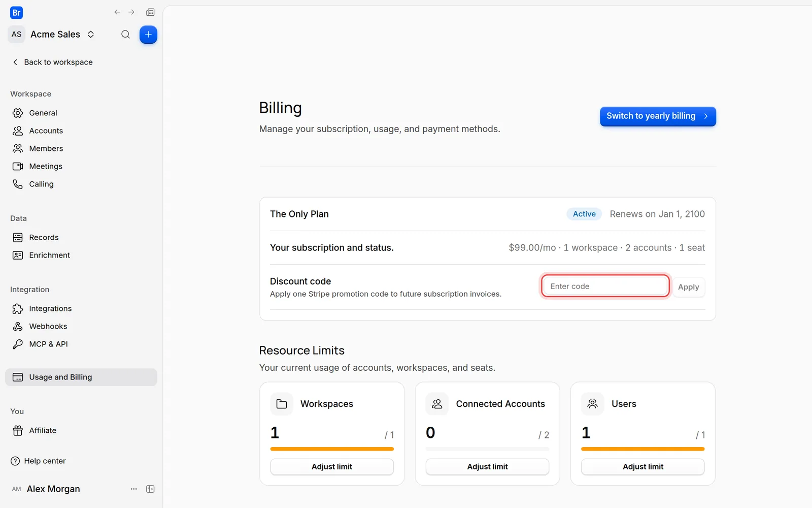812x508 pixels.
Task: Open the Affiliate page
Action: [81, 430]
